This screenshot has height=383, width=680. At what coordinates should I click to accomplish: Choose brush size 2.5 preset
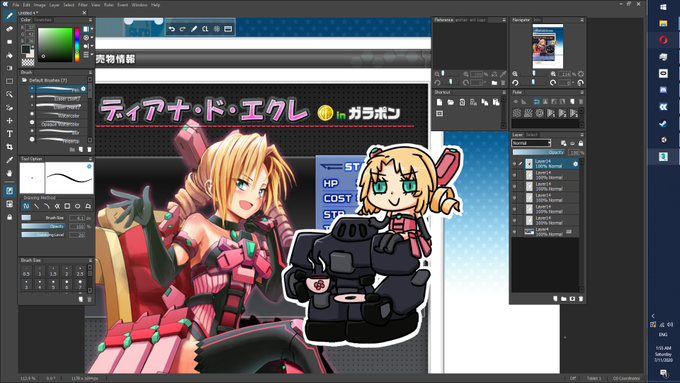click(80, 272)
